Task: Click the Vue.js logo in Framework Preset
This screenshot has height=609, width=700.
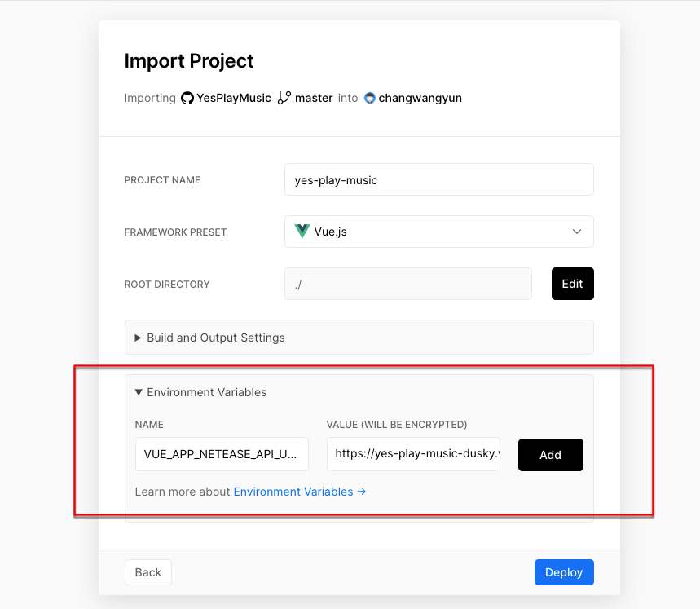Action: pos(302,232)
